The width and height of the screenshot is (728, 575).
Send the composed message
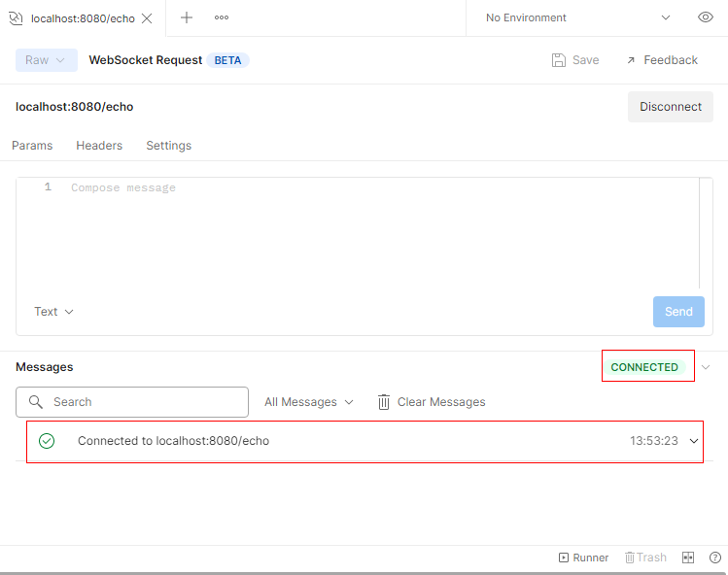678,312
